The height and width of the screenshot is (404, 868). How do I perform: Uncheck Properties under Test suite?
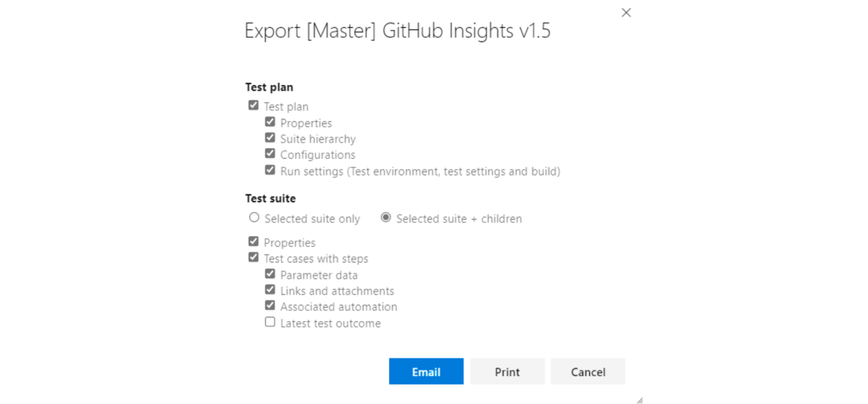[x=254, y=241]
